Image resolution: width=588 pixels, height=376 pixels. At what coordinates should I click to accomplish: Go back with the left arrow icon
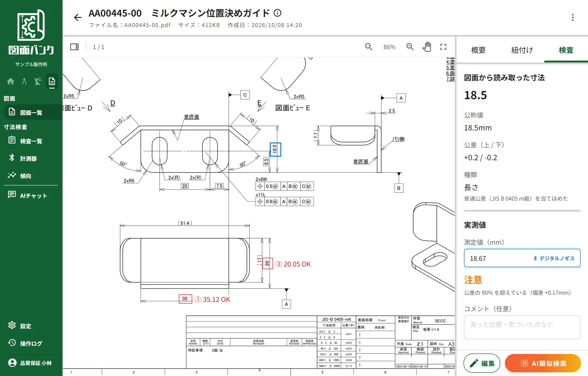tap(77, 17)
